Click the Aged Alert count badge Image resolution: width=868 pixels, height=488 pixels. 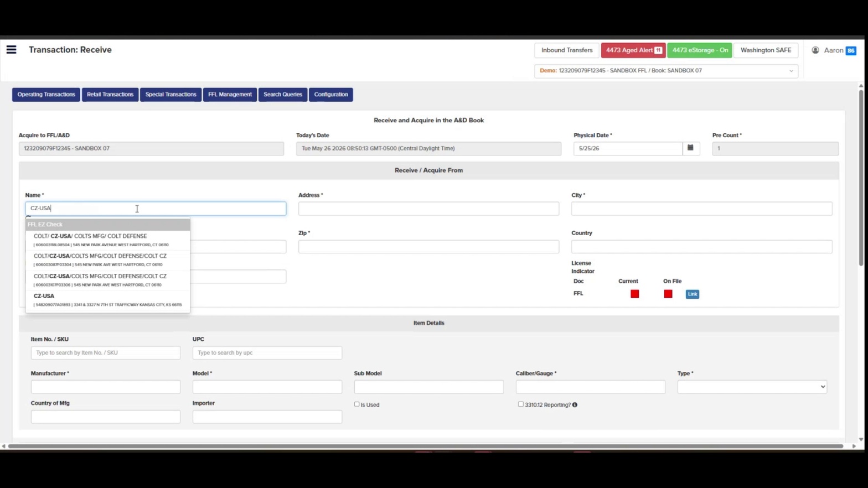pos(658,50)
